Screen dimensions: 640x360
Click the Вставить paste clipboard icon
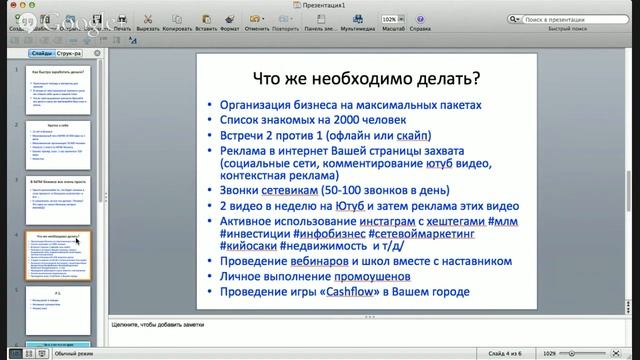tap(206, 19)
